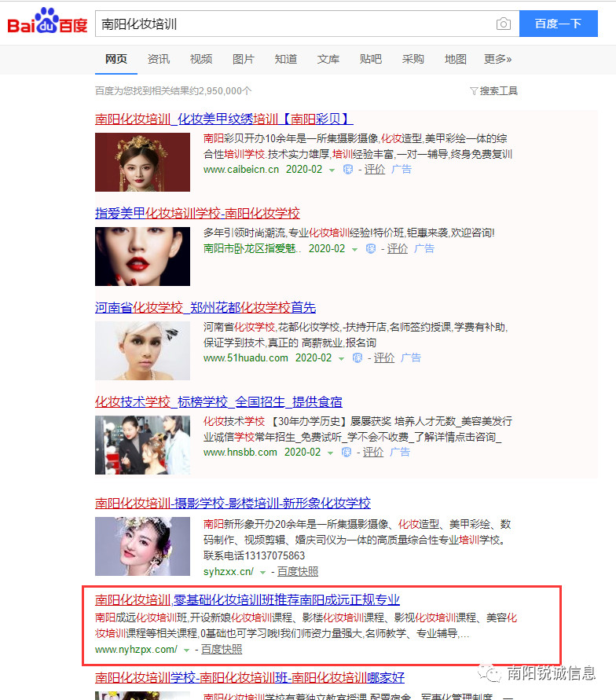Click the shield icon beside hnsbb.com result

(346, 453)
